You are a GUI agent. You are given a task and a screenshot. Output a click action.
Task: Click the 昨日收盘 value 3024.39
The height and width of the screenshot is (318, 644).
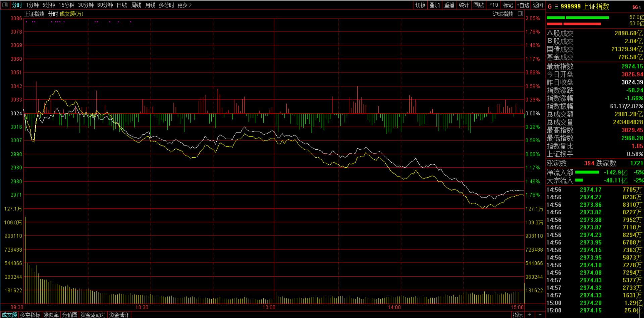click(x=632, y=82)
